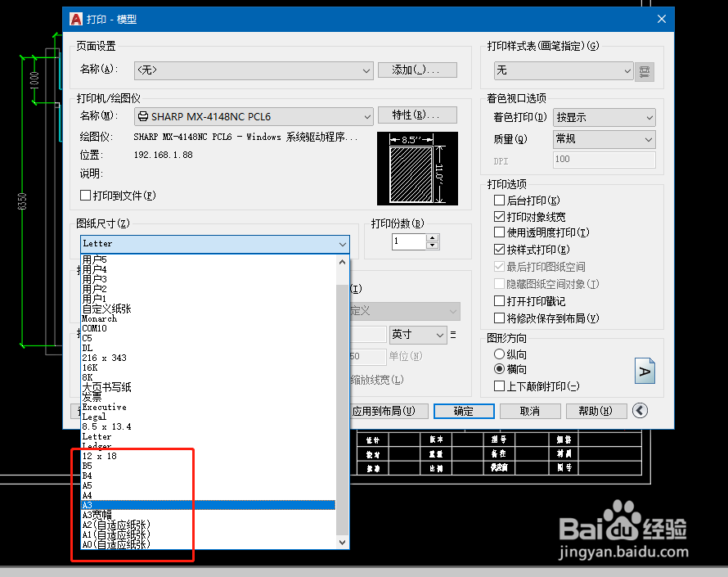Select C5 envelope paper size
Image resolution: width=728 pixels, height=577 pixels.
(209, 338)
